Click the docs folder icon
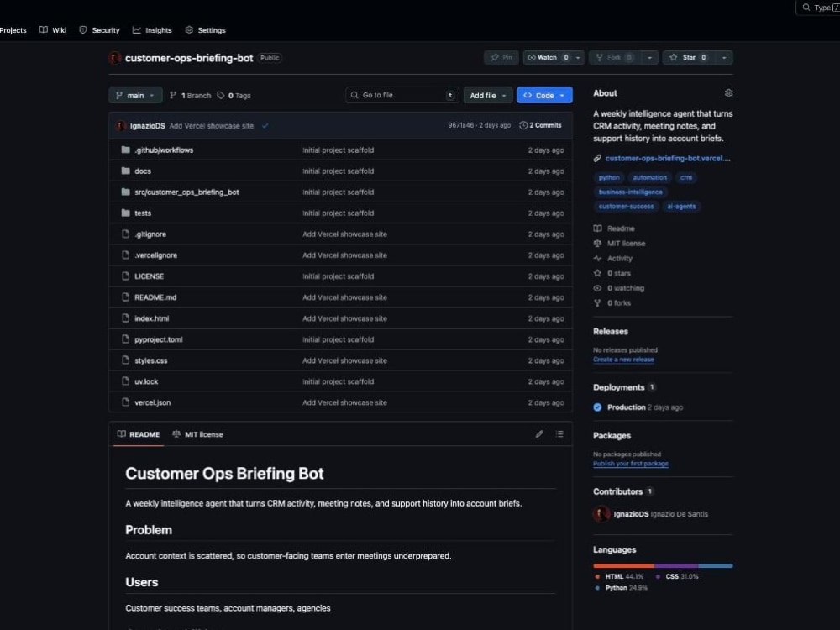Image resolution: width=840 pixels, height=630 pixels. click(x=125, y=171)
